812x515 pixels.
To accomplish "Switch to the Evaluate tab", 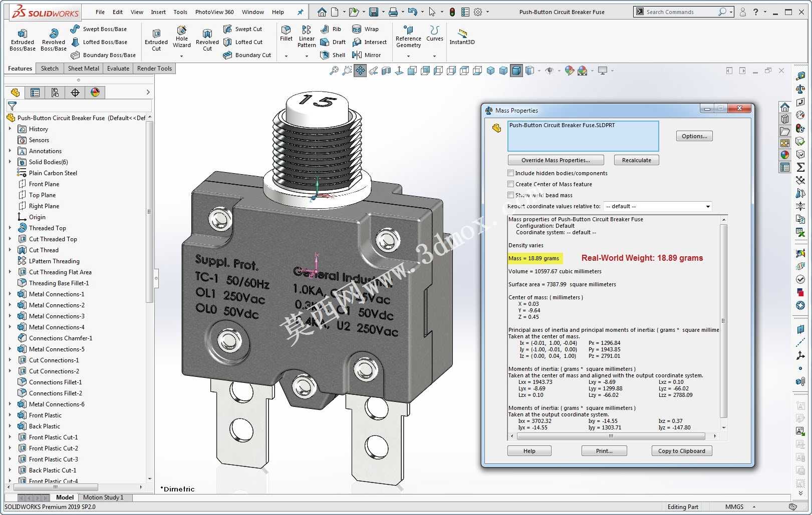I will click(118, 69).
